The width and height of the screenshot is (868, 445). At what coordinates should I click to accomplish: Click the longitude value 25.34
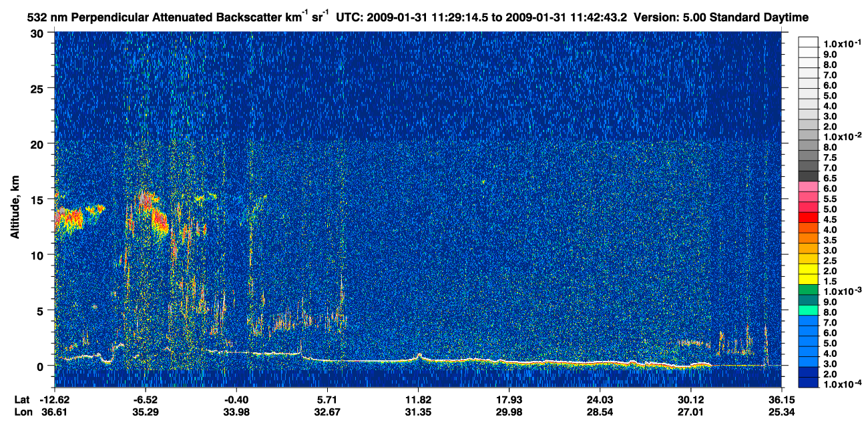click(781, 412)
